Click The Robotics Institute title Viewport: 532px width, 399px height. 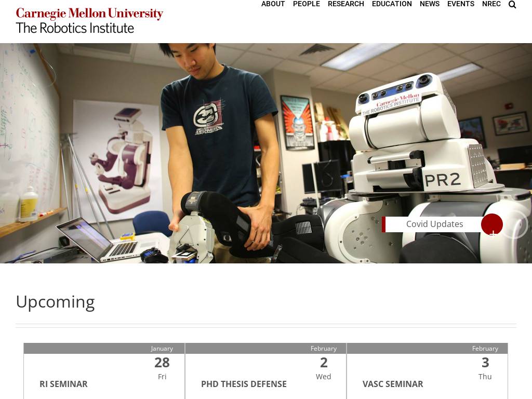[x=75, y=28]
